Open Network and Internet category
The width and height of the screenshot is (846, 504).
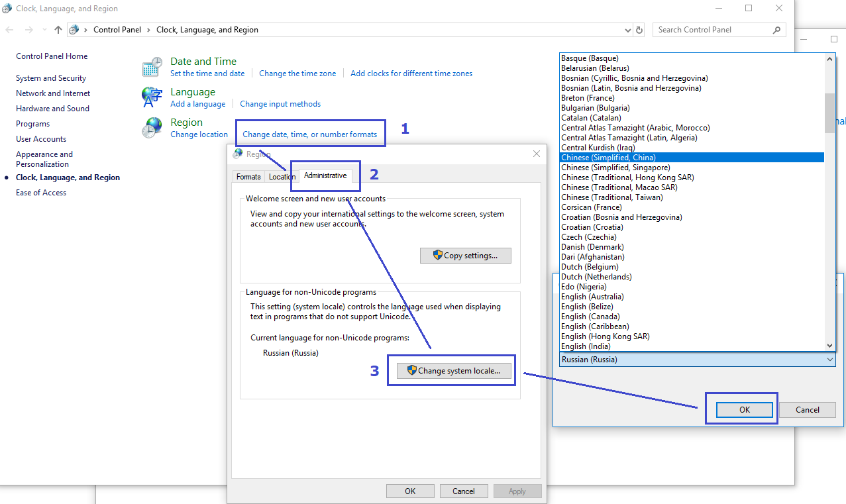coord(53,93)
